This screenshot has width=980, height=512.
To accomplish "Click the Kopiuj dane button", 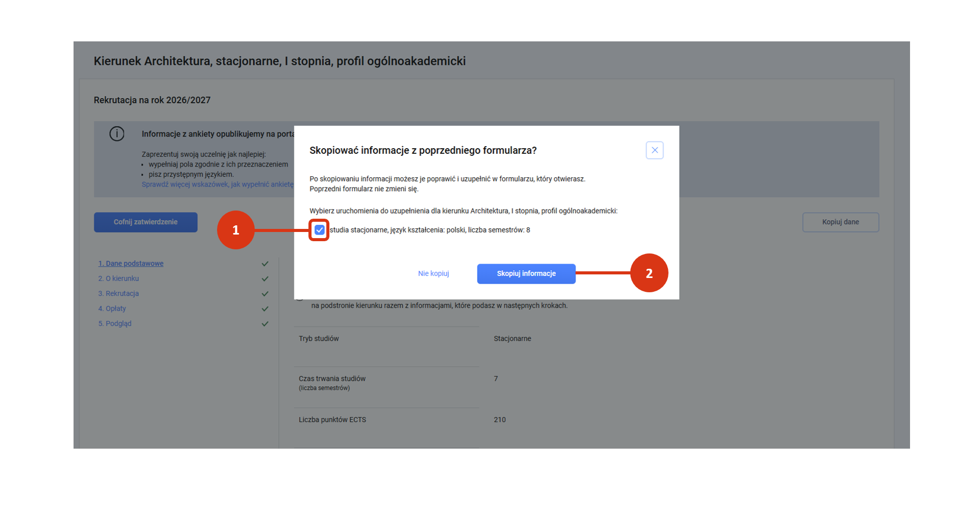I will [840, 222].
